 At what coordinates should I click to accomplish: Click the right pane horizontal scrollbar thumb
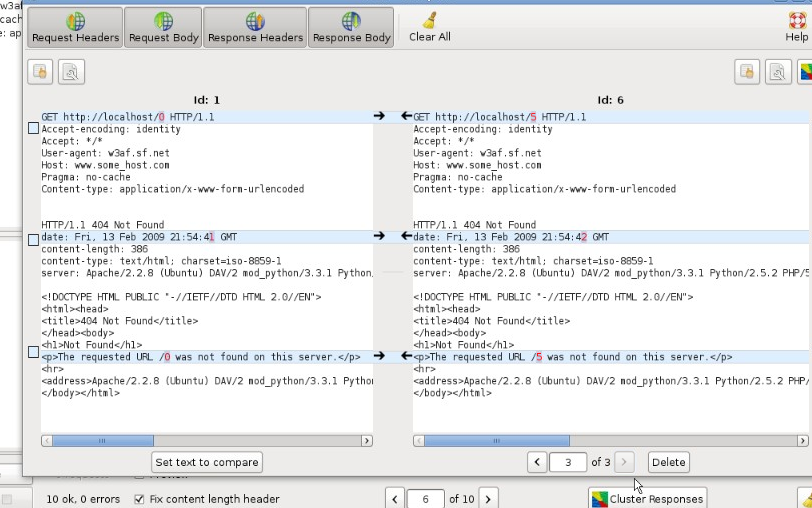coord(497,441)
